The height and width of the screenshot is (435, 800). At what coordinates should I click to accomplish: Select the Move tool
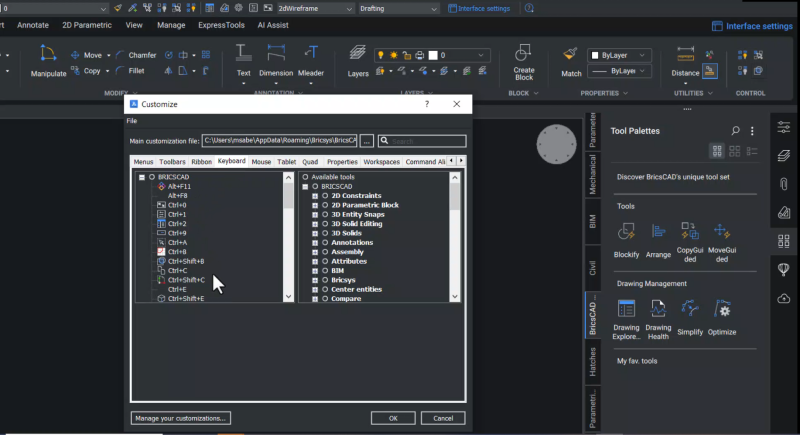[87, 55]
